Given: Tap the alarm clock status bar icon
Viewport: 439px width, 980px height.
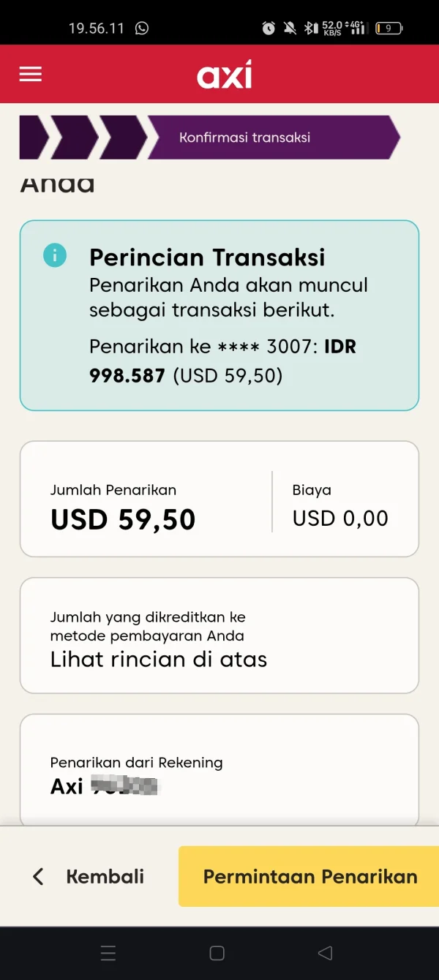Looking at the screenshot, I should click(268, 26).
